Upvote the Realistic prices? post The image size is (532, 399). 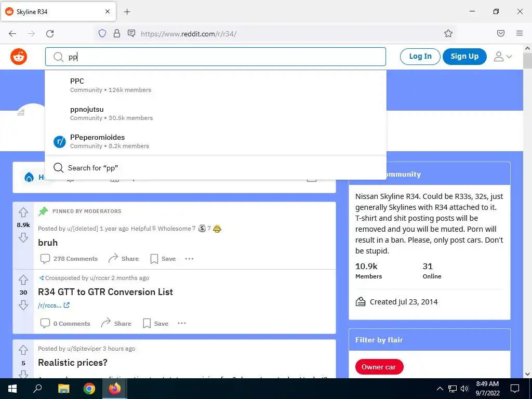tap(23, 350)
